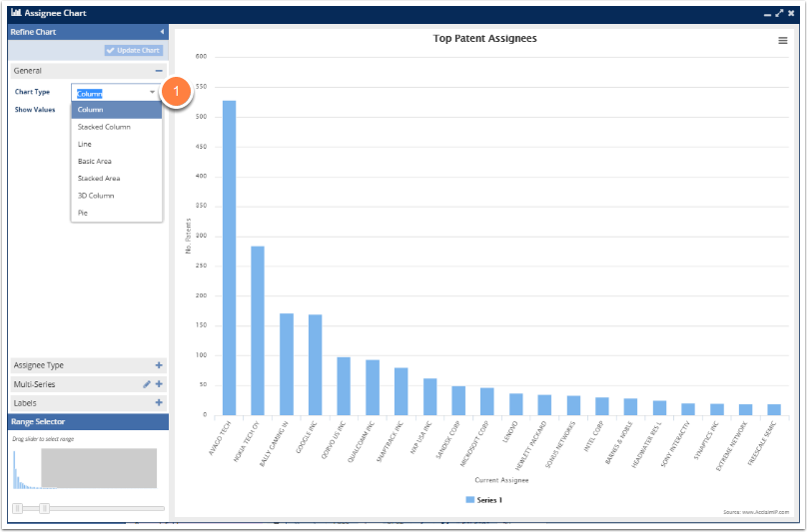Click the source credit text
The image size is (807, 532).
click(x=756, y=512)
